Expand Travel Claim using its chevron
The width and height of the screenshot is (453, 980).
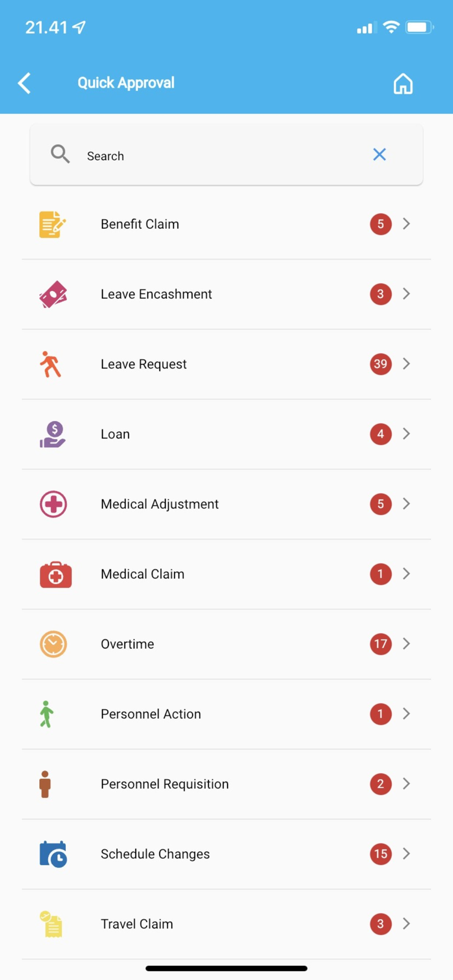(x=406, y=924)
